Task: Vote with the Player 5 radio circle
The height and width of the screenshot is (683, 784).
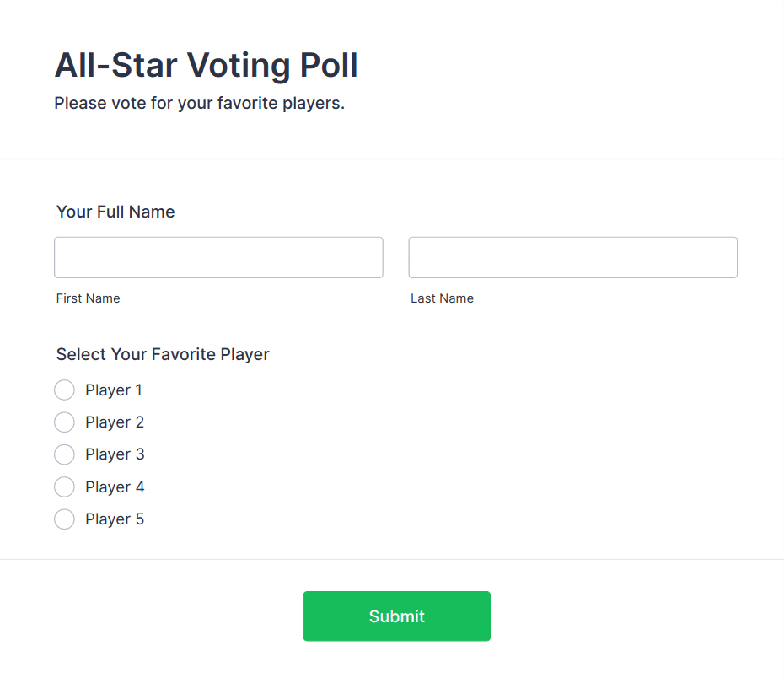Action: click(64, 519)
